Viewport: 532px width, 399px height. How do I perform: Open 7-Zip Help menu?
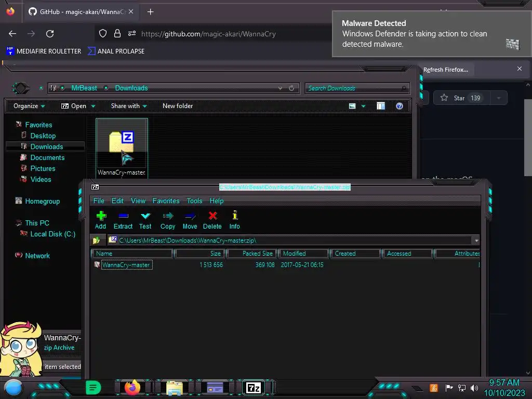(x=217, y=201)
